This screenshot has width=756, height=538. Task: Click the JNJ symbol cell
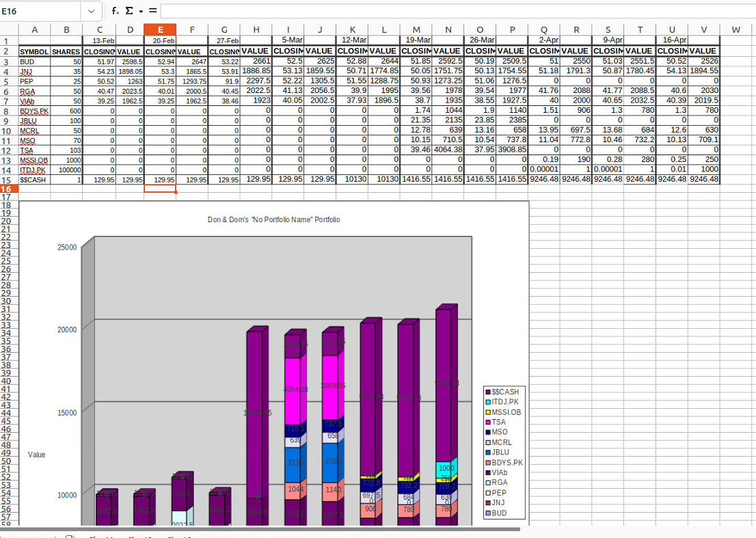[34, 71]
